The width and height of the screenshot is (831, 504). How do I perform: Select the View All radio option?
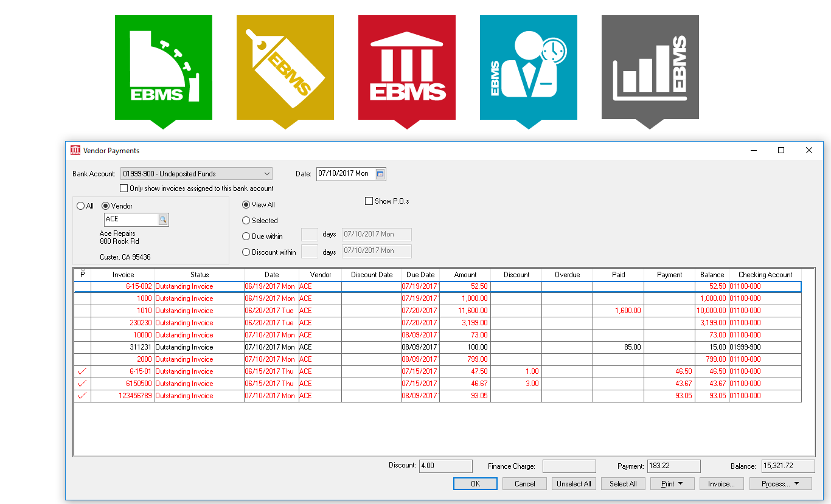(x=246, y=205)
